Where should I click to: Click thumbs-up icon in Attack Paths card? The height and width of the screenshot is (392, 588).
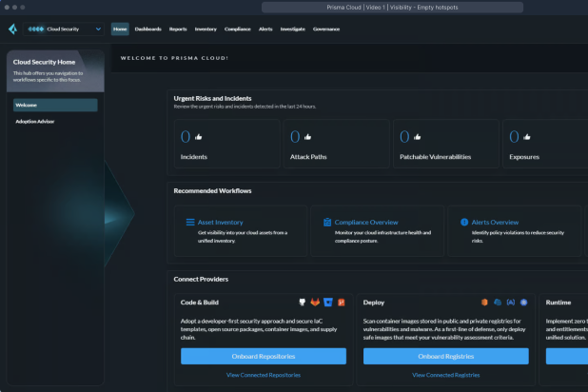click(308, 137)
